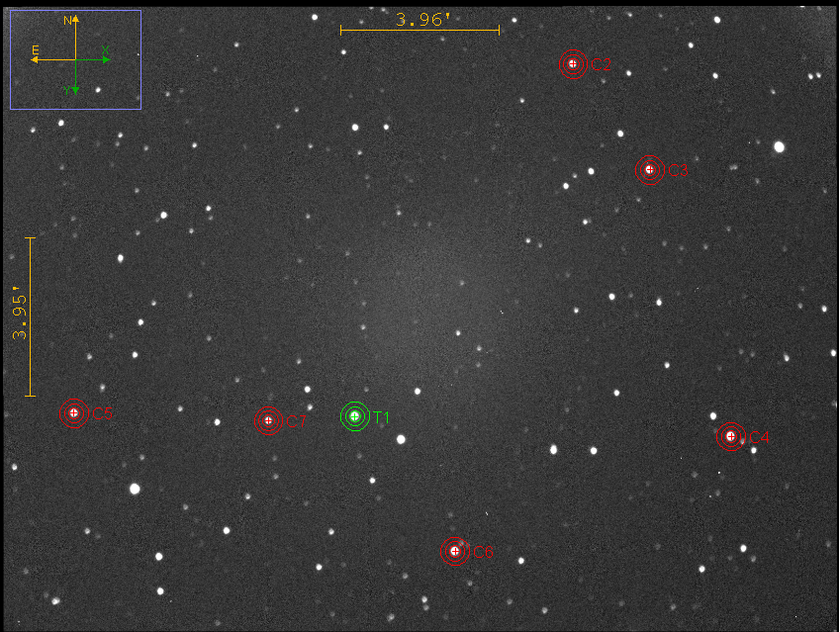
Task: Select the C6 comparison aperture
Action: click(x=454, y=551)
